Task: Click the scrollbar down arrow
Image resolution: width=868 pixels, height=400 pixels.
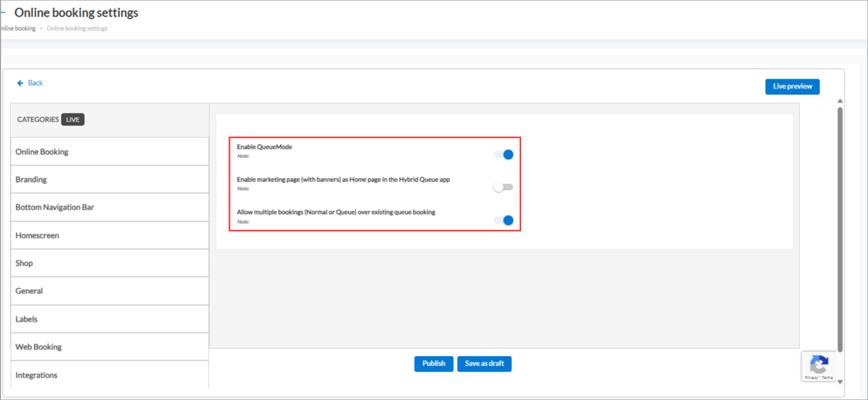Action: tap(840, 382)
